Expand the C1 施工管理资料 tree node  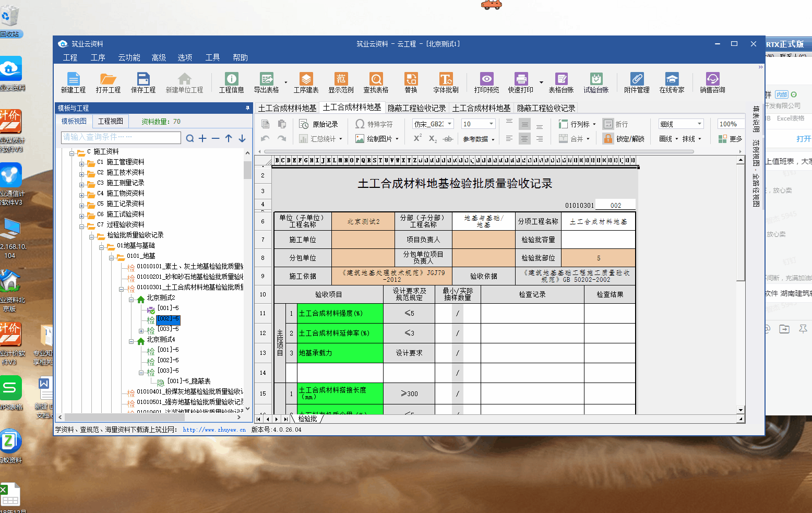coord(81,163)
